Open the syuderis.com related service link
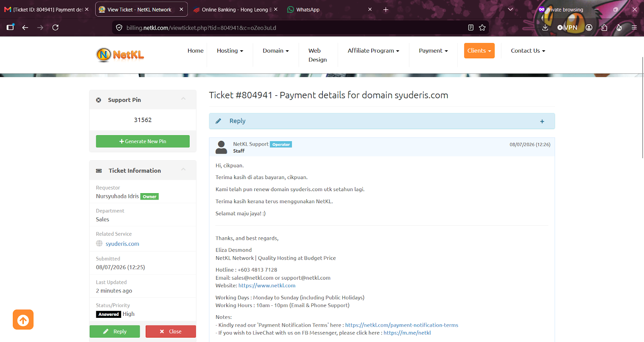644x342 pixels. point(122,244)
